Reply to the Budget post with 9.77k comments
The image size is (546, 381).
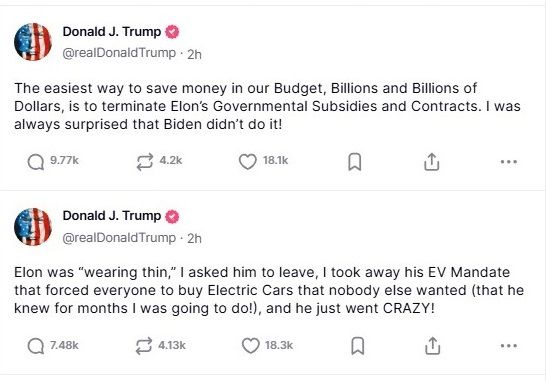(36, 162)
